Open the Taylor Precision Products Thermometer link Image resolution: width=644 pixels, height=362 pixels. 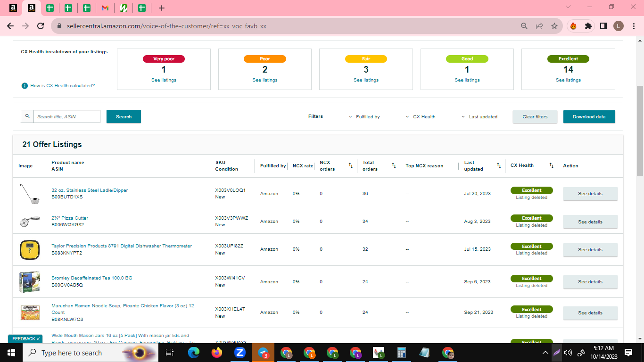[122, 246]
